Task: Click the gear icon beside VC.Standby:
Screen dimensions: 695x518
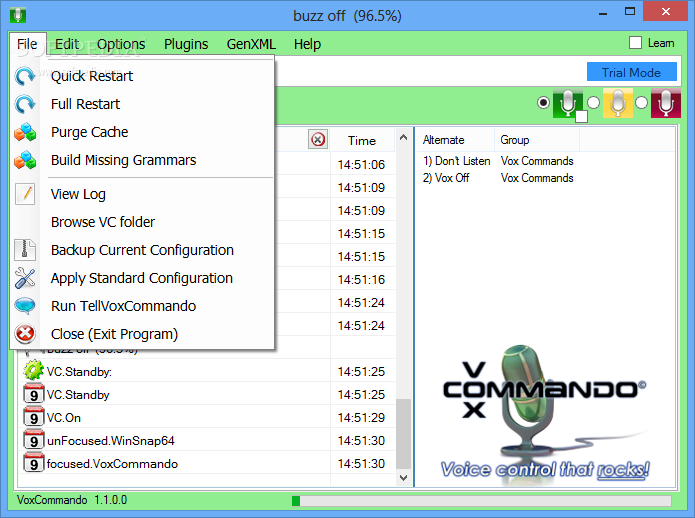Action: pos(34,371)
